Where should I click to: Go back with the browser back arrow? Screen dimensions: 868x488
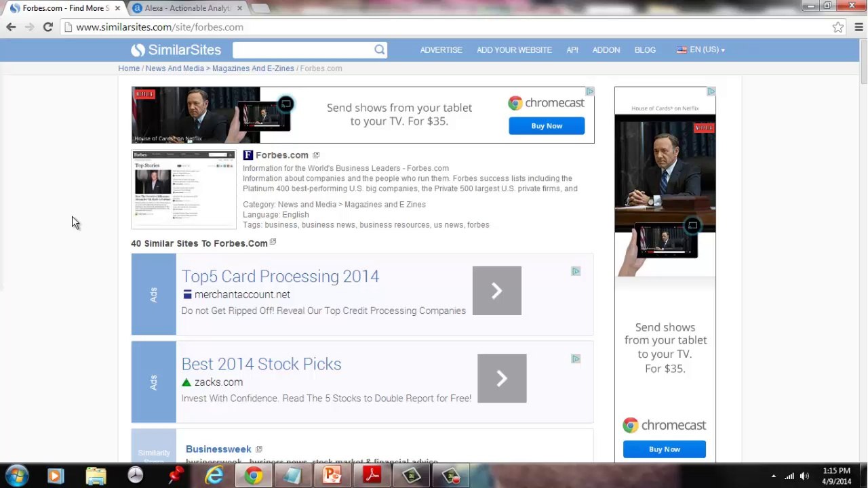(11, 27)
